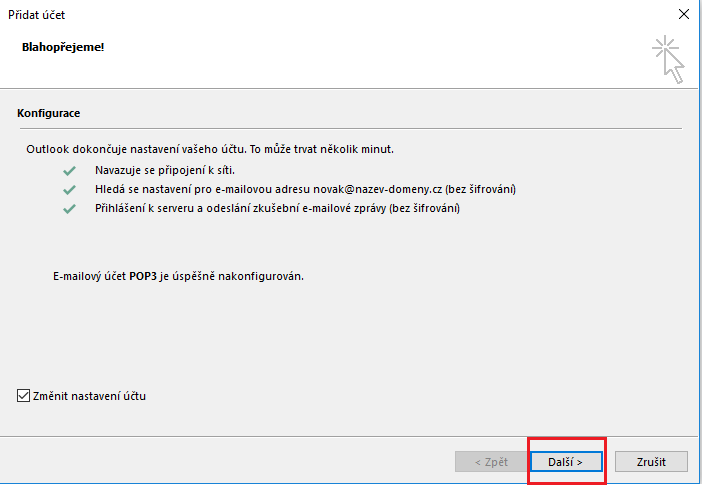The height and width of the screenshot is (486, 702).
Task: Click green checkmark beside server login step
Action: pos(69,209)
